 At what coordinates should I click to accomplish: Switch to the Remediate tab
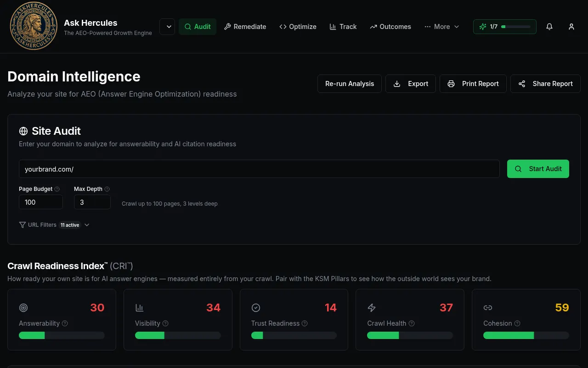(245, 27)
